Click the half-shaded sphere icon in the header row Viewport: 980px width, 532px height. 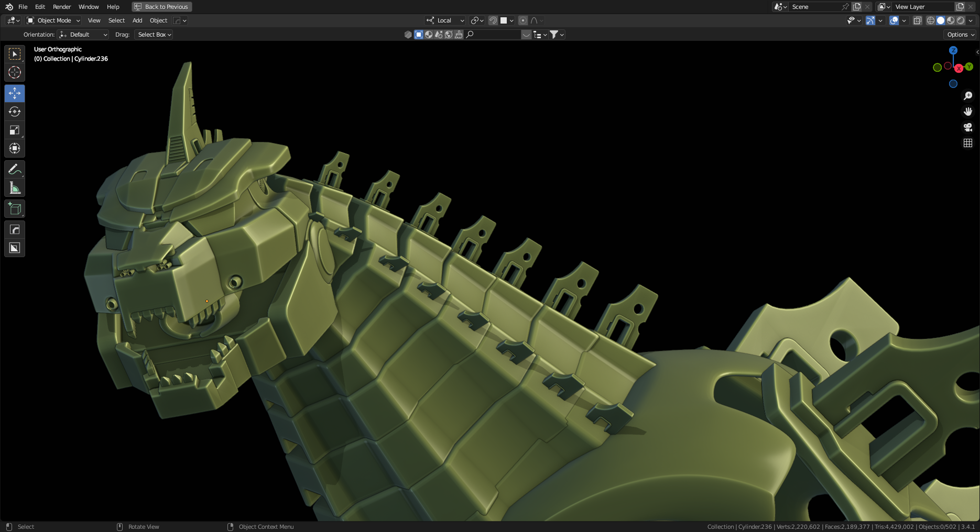point(429,35)
